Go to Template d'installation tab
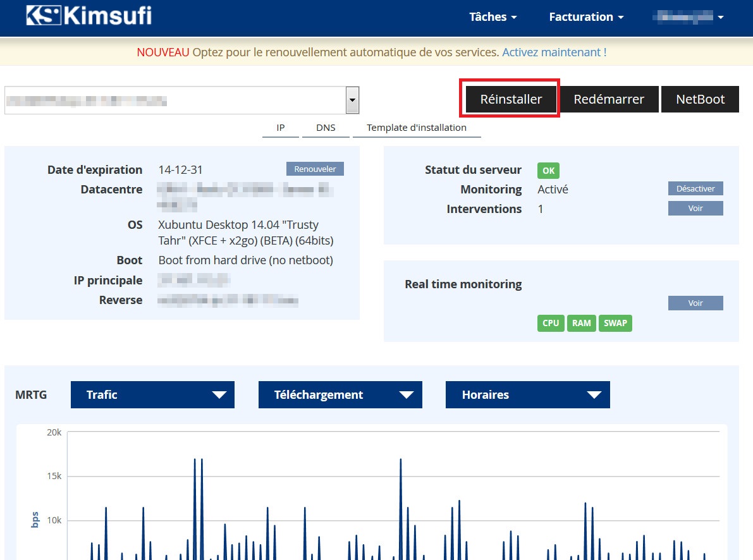 416,128
